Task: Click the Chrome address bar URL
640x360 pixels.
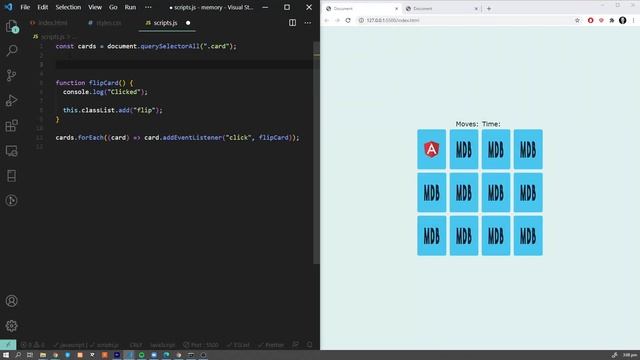Action: pos(393,20)
